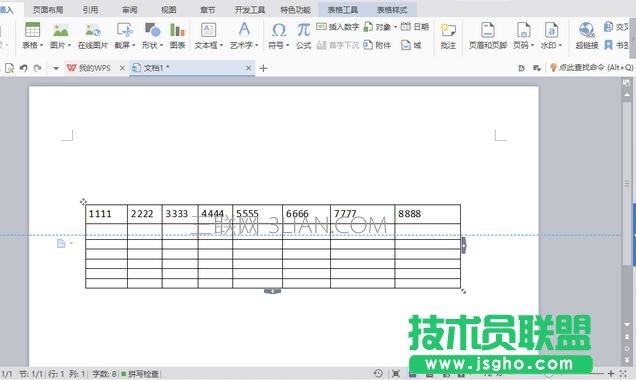
Task: Click the redo arrow in quick toolbar
Action: 38,68
